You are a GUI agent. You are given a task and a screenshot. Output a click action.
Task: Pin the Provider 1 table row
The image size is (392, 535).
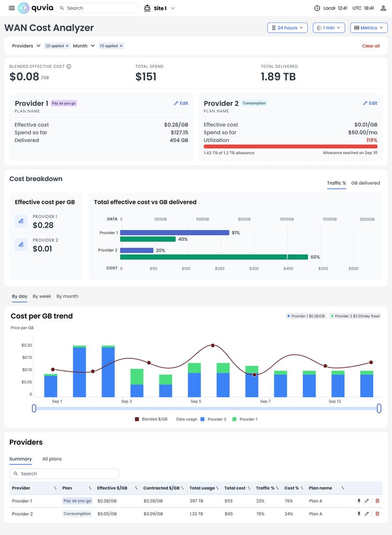[x=359, y=501]
